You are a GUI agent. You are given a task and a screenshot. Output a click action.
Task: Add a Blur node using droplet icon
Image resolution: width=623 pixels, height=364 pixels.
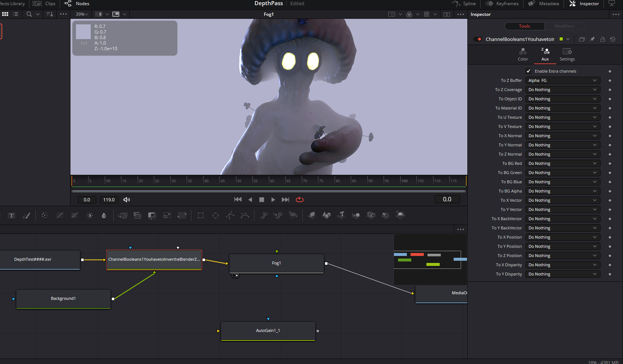104,215
